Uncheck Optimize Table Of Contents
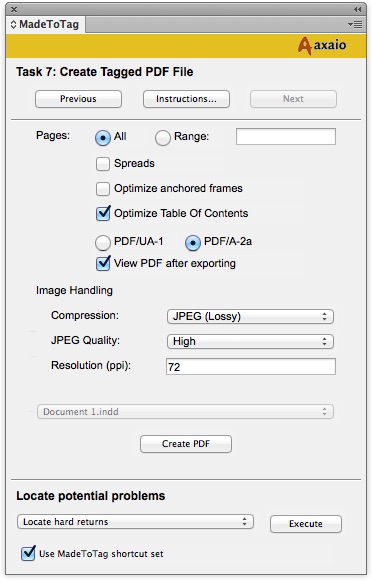 coord(103,213)
